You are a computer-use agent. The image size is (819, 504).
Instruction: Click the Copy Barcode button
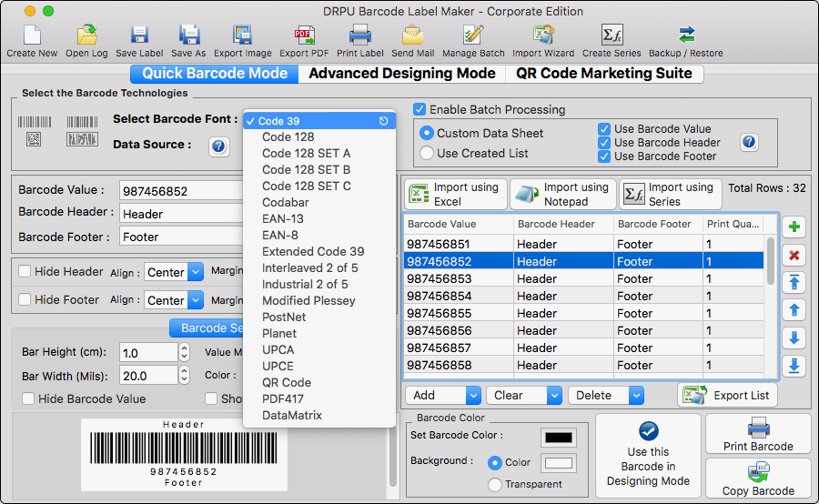(758, 479)
